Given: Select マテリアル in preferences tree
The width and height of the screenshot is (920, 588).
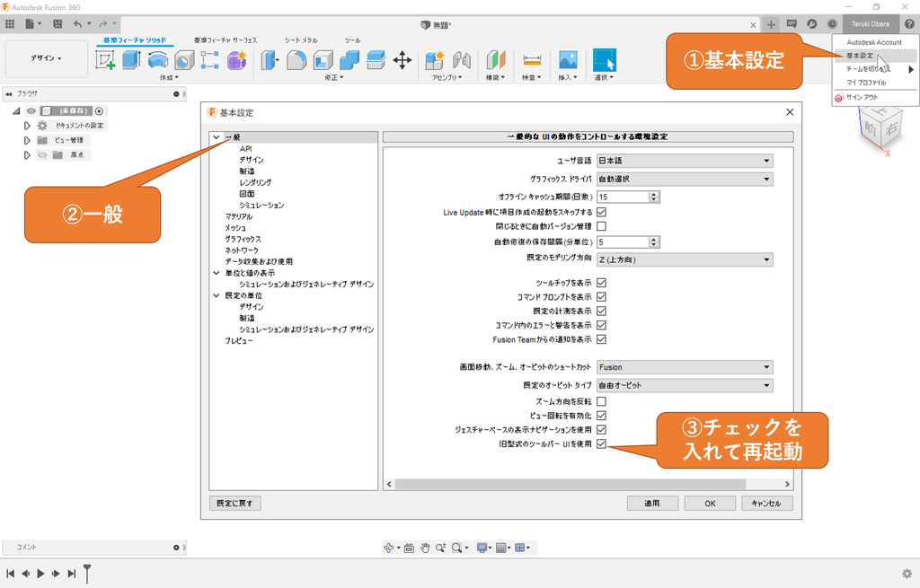Looking at the screenshot, I should 238,216.
